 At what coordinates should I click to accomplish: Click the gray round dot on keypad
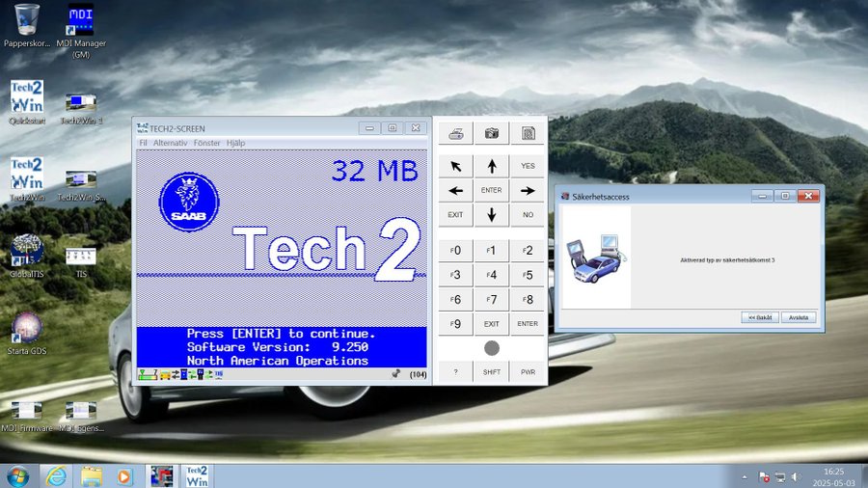pyautogui.click(x=492, y=348)
